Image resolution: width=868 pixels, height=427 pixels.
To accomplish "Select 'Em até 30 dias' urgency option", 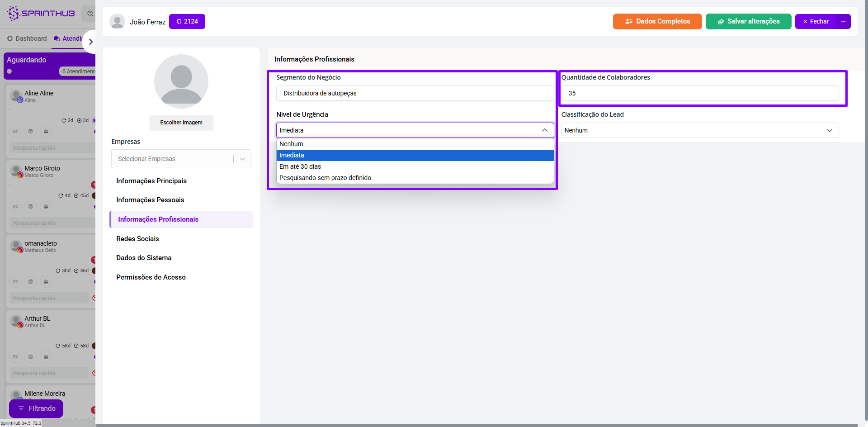I will [300, 166].
